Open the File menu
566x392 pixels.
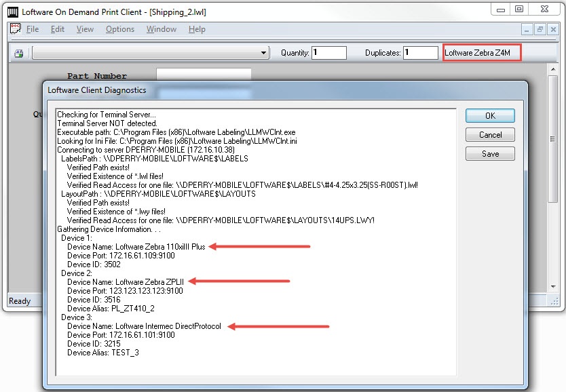pos(33,29)
